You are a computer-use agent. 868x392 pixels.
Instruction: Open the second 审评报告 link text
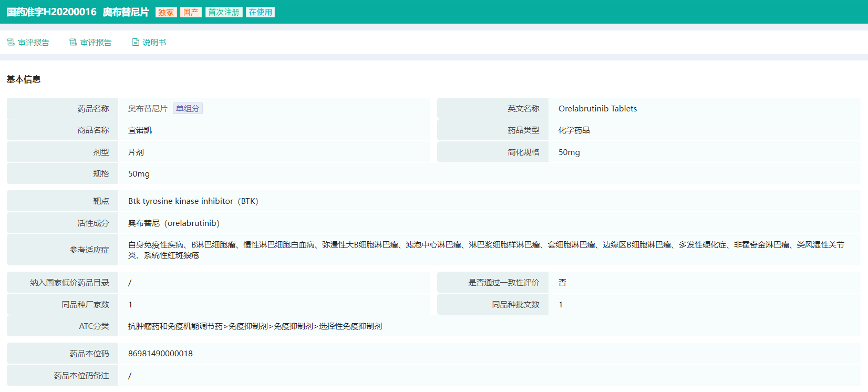click(x=96, y=43)
